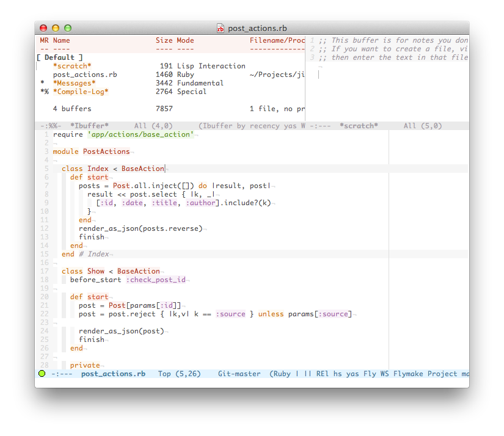Click the green status circle in mode line

(x=42, y=374)
